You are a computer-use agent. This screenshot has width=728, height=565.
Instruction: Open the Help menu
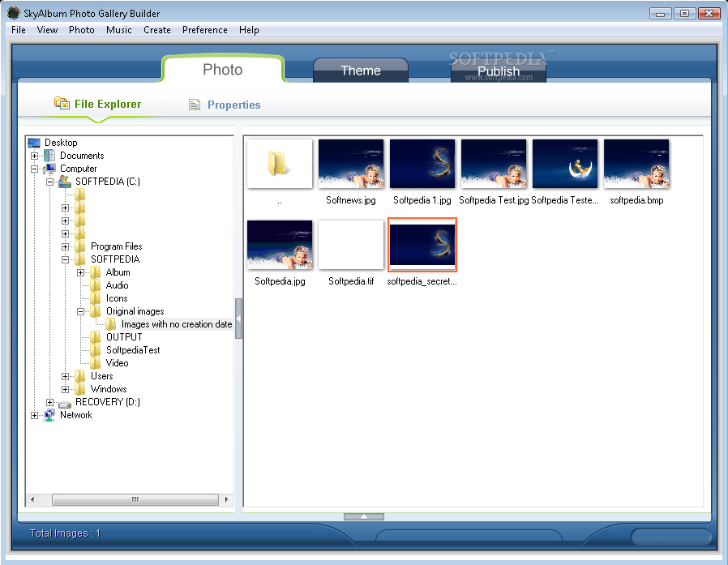pyautogui.click(x=249, y=30)
